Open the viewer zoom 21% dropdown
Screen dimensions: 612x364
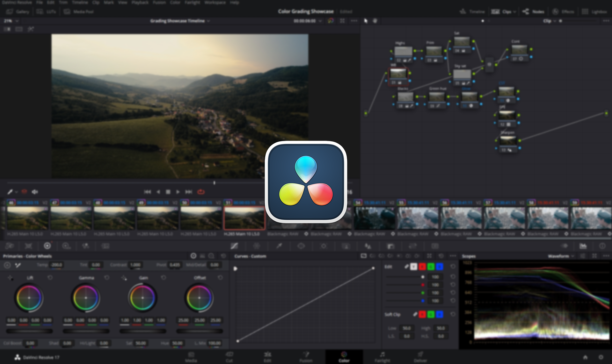tap(11, 21)
